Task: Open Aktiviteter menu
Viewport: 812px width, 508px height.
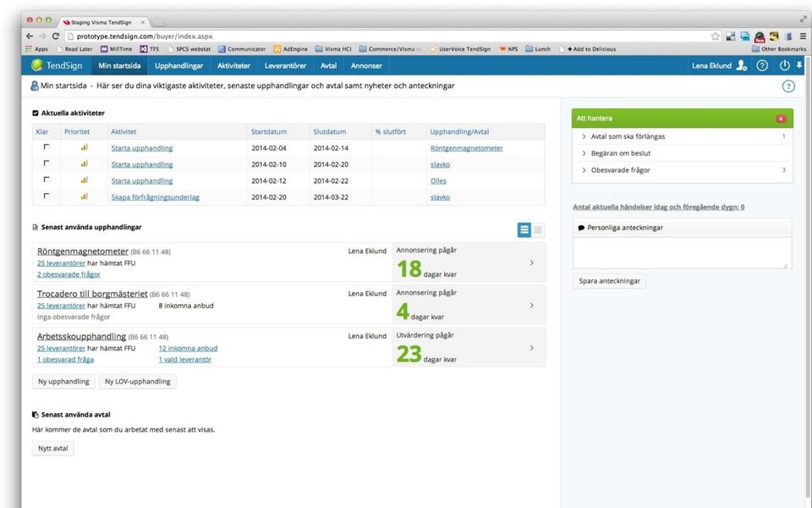Action: (233, 65)
